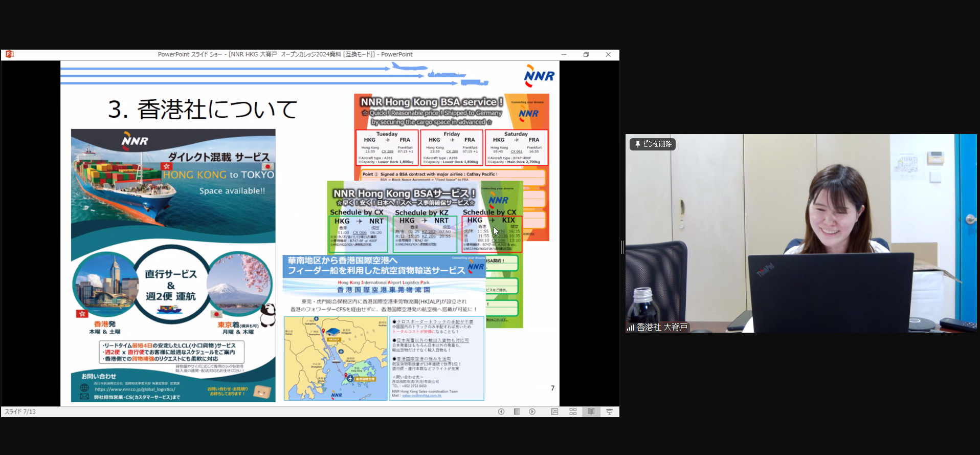Click the NNR logo at slide top right
Viewport: 980px width, 455px height.
coord(539,76)
